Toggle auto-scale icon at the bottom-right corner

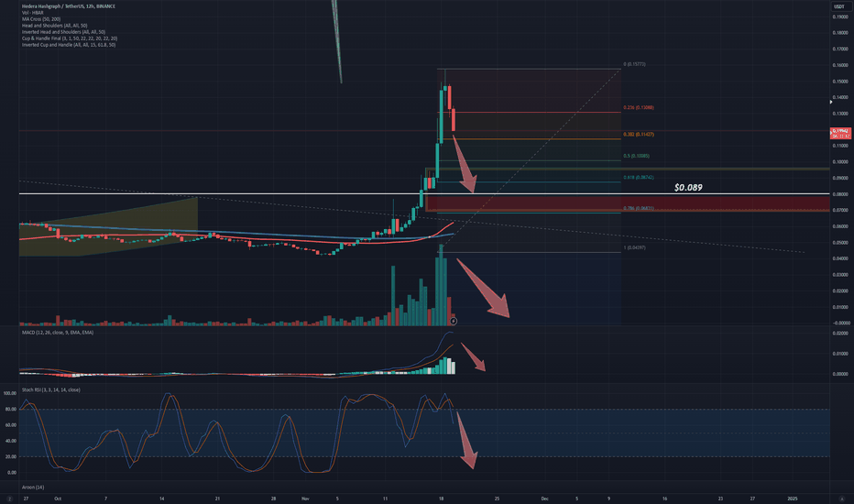pyautogui.click(x=841, y=499)
